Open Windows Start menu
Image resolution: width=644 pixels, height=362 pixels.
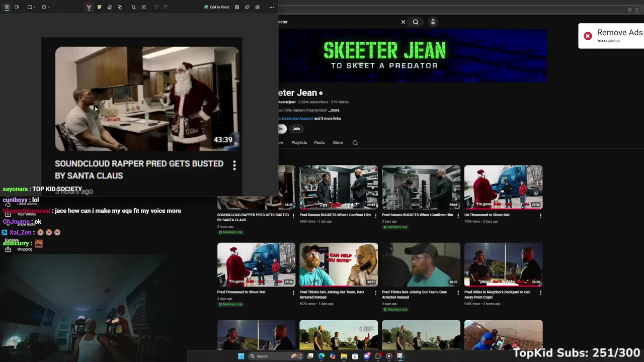[x=241, y=356]
